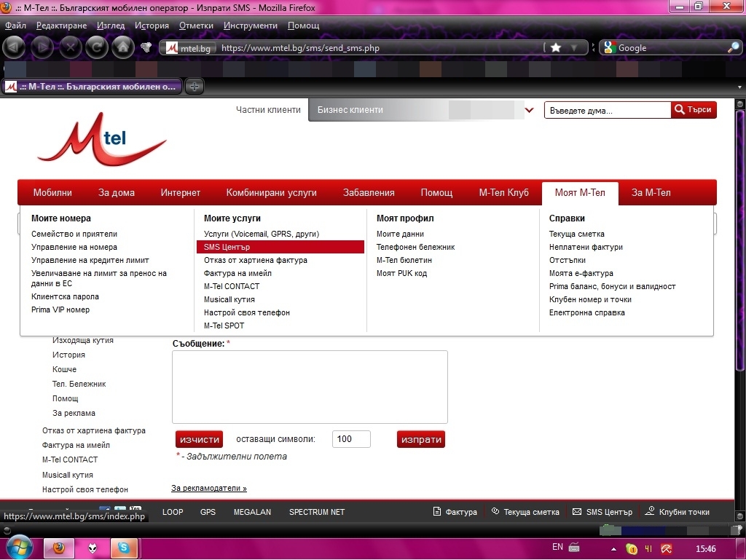The image size is (746, 560).
Task: Click the magnifier in the Google search box
Action: pos(733,47)
